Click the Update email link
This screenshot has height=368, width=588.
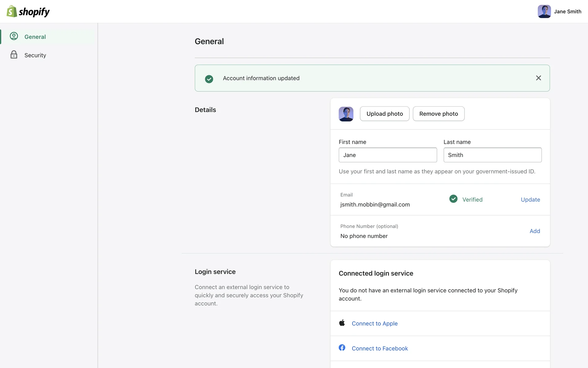[x=530, y=200]
